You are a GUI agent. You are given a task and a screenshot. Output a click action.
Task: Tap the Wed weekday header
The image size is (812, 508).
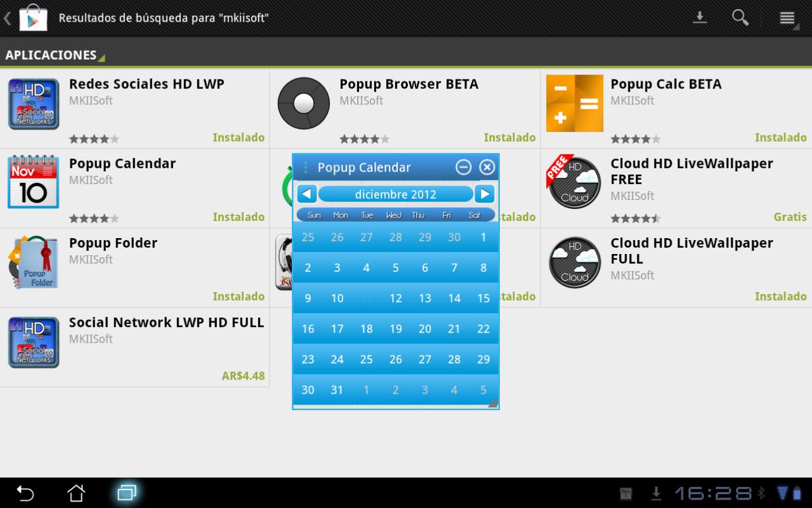(x=394, y=215)
